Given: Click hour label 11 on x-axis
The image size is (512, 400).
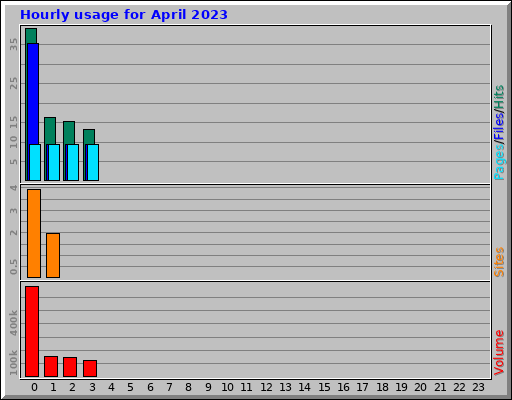Looking at the screenshot, I should pyautogui.click(x=246, y=387).
